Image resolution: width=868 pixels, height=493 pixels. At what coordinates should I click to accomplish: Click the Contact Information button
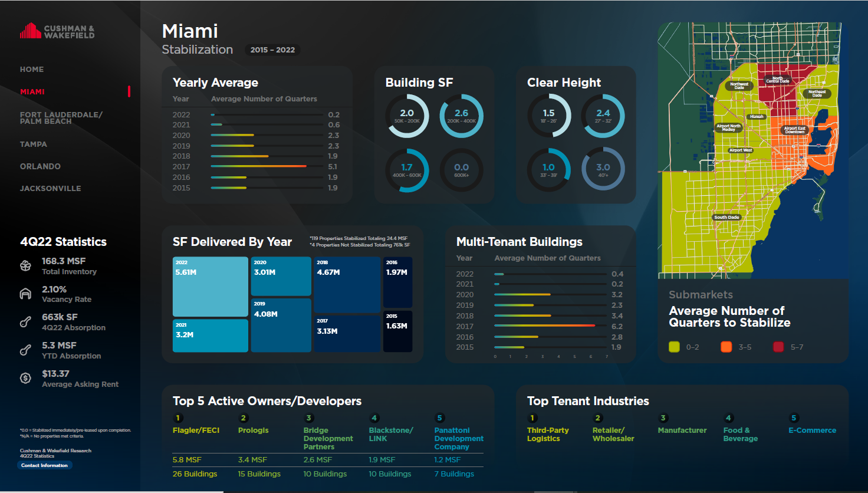[45, 465]
